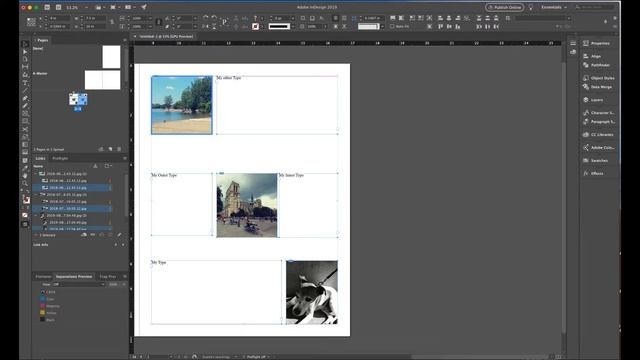
Task: Select the Direct Selection tool
Action: [x=25, y=52]
